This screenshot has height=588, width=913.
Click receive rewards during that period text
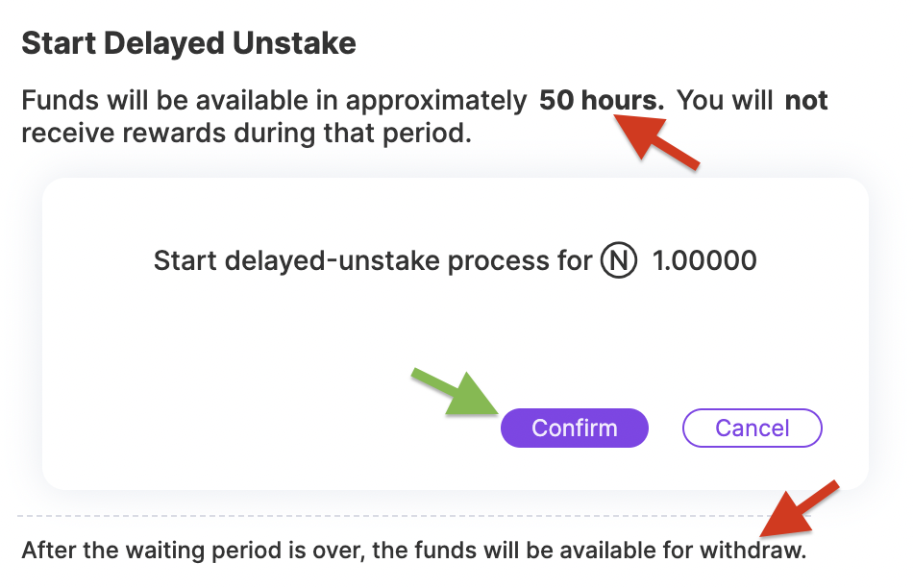click(x=246, y=134)
